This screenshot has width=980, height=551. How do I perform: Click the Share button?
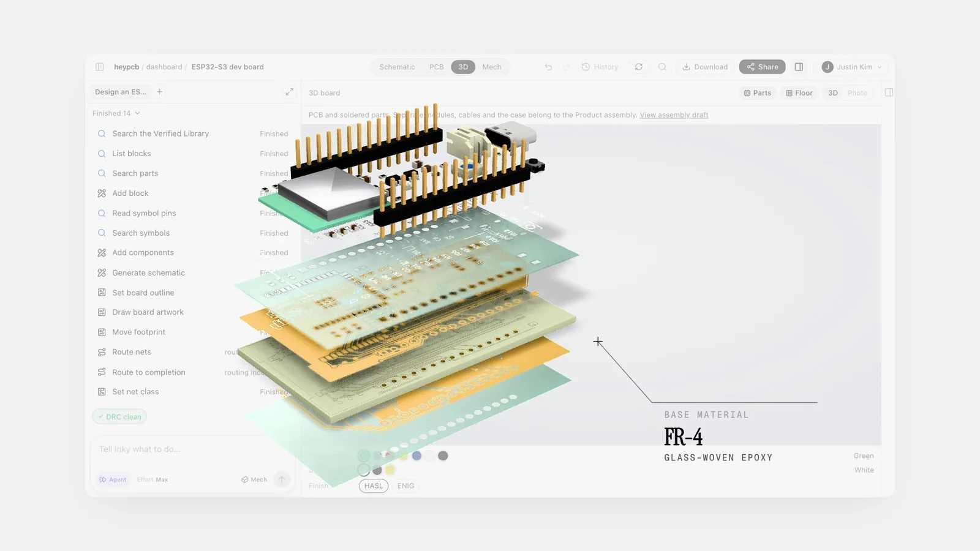[763, 67]
